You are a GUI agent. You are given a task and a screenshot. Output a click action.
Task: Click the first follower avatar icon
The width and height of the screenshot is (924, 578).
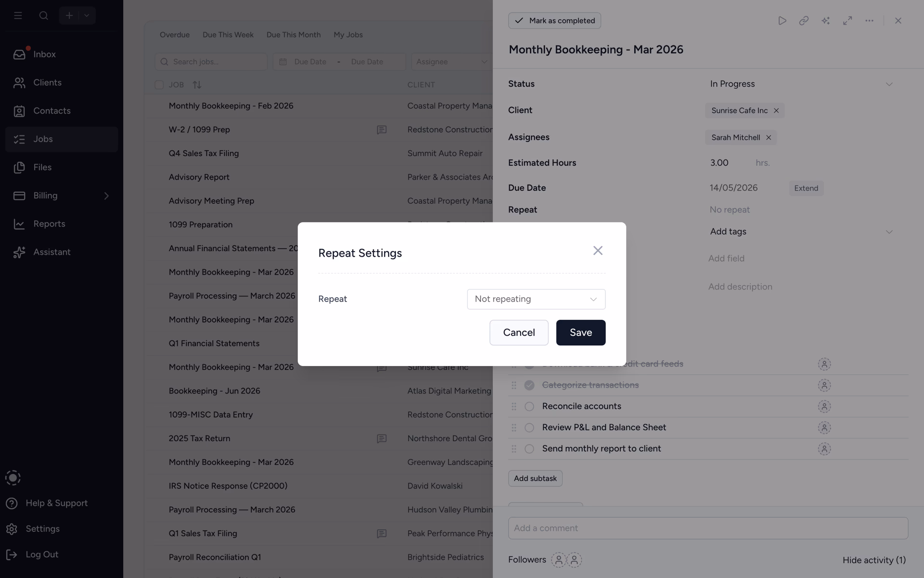[559, 560]
